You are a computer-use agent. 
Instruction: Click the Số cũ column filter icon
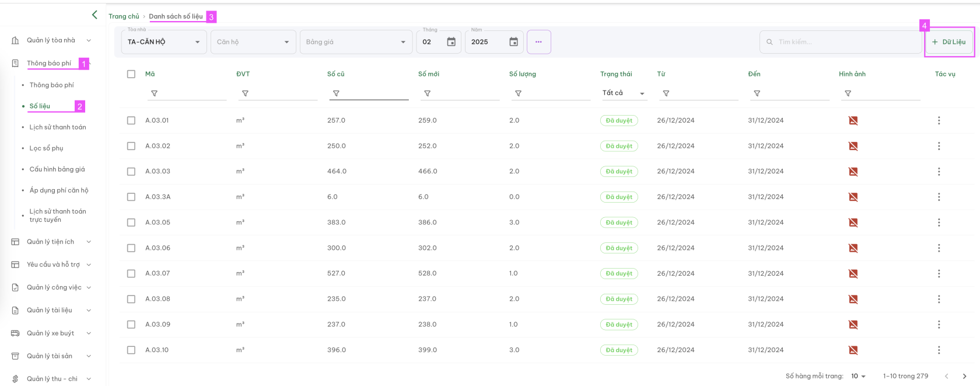[336, 93]
